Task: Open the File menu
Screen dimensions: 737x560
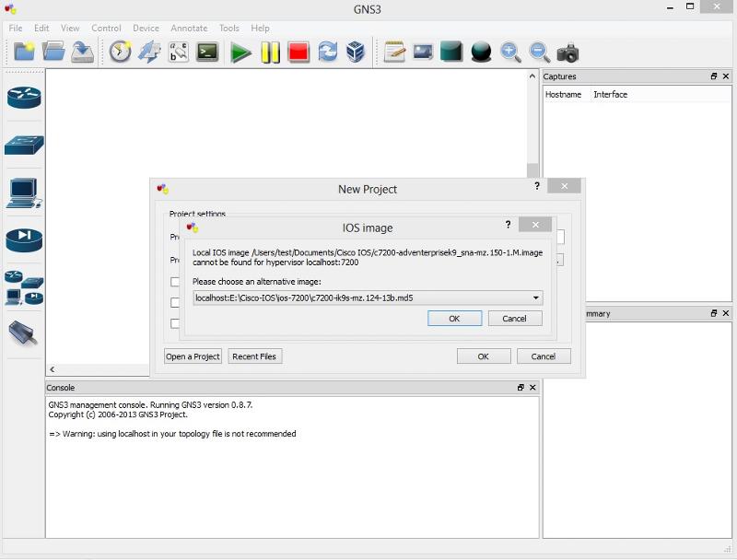Action: (16, 29)
